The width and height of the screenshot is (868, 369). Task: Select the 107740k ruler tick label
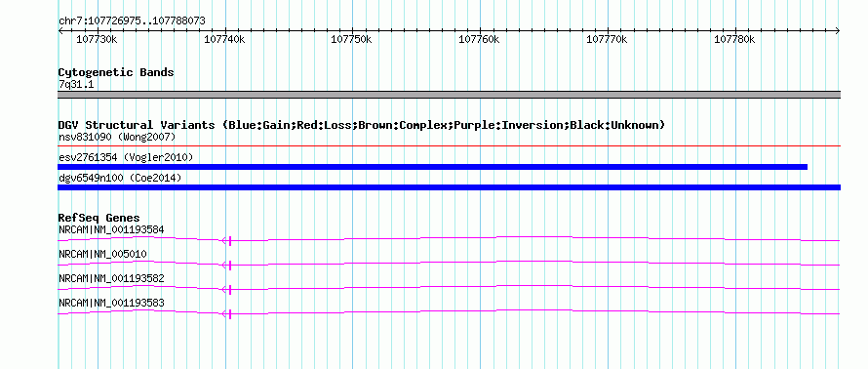224,39
